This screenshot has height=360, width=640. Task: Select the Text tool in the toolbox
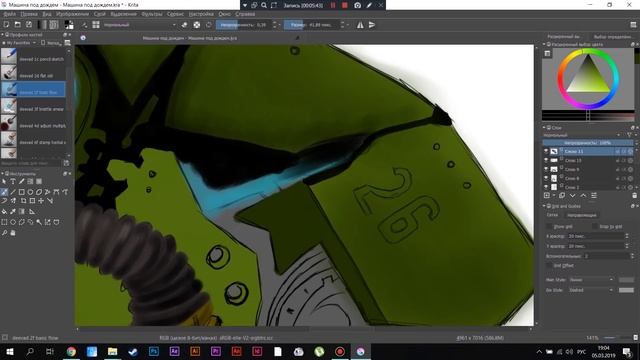pos(13,181)
